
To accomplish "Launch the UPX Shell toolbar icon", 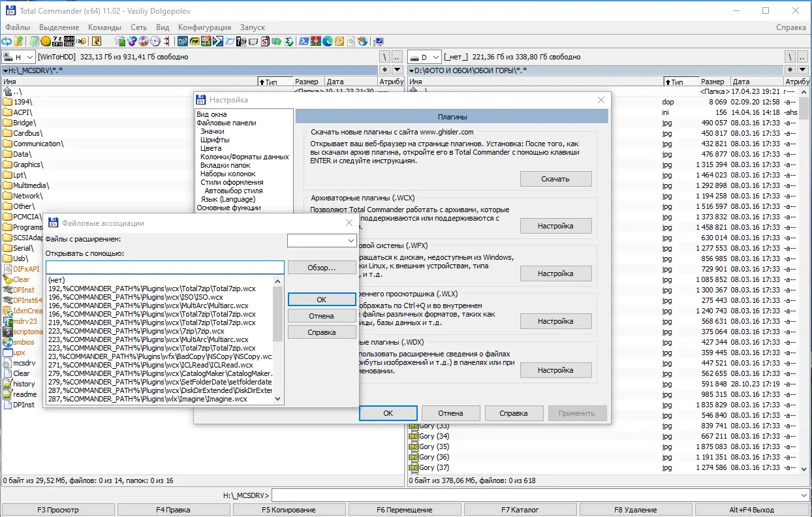I will [x=69, y=41].
